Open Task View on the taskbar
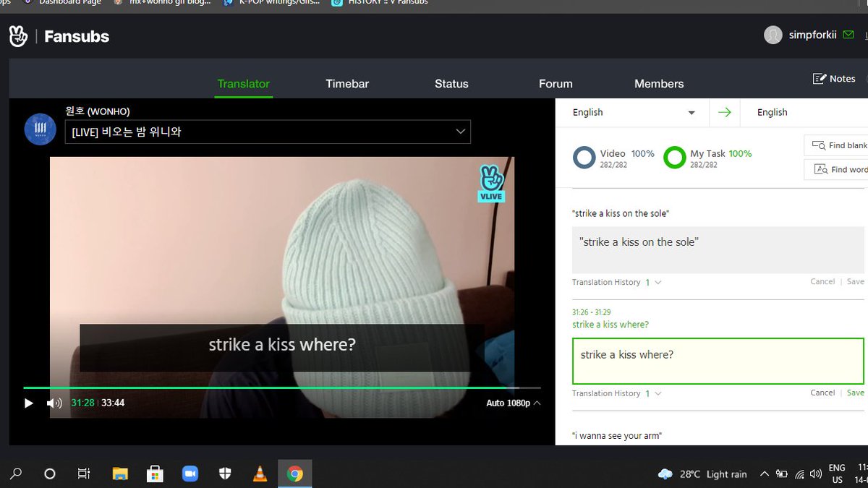 (x=84, y=474)
